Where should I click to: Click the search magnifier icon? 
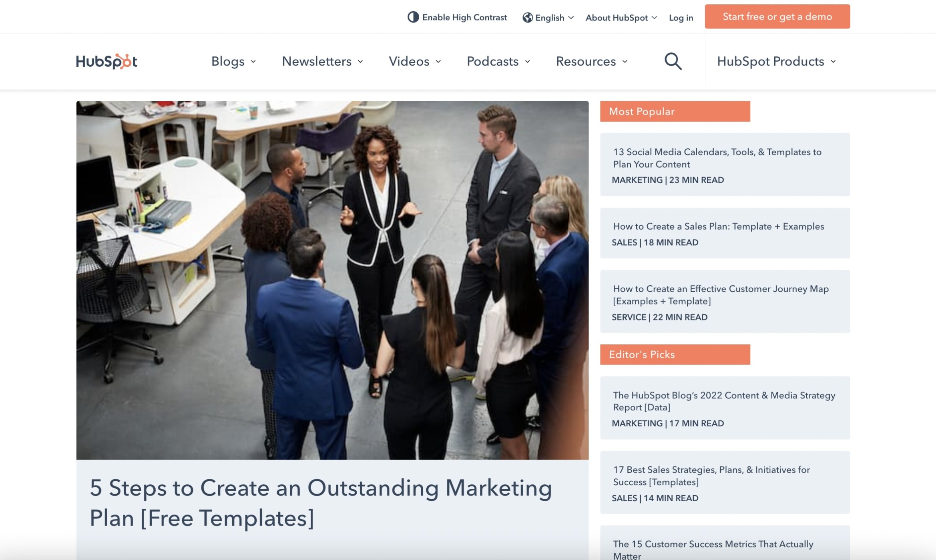tap(673, 61)
